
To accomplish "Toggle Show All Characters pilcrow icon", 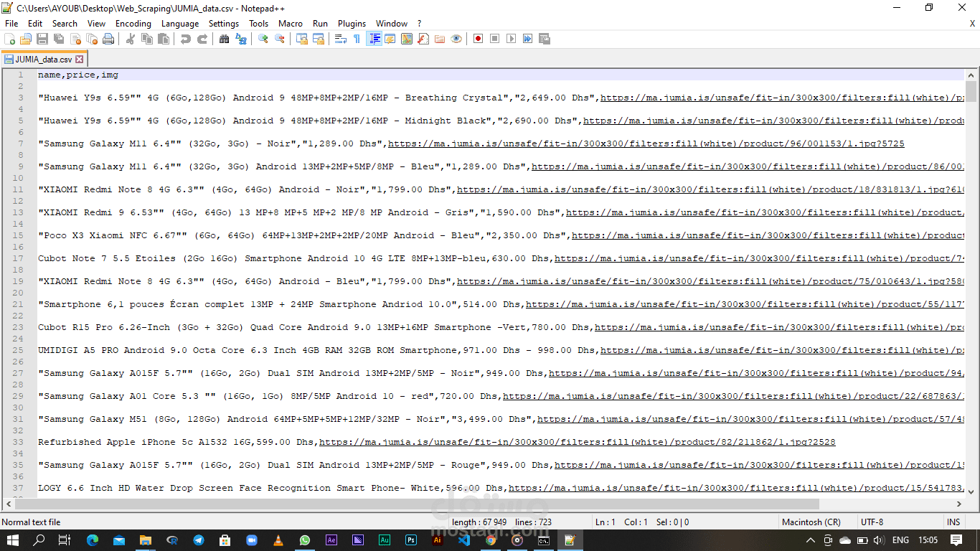I will [x=357, y=39].
